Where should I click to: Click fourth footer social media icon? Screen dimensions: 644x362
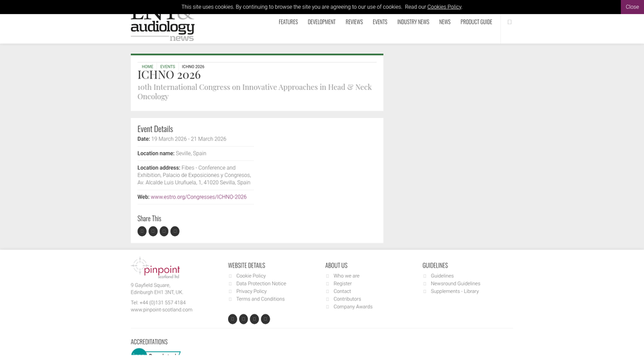tap(266, 319)
